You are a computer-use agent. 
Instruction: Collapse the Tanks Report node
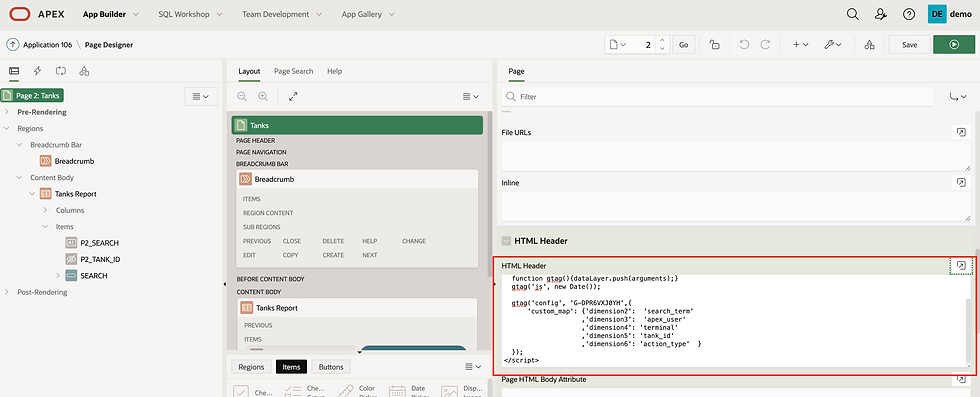32,194
